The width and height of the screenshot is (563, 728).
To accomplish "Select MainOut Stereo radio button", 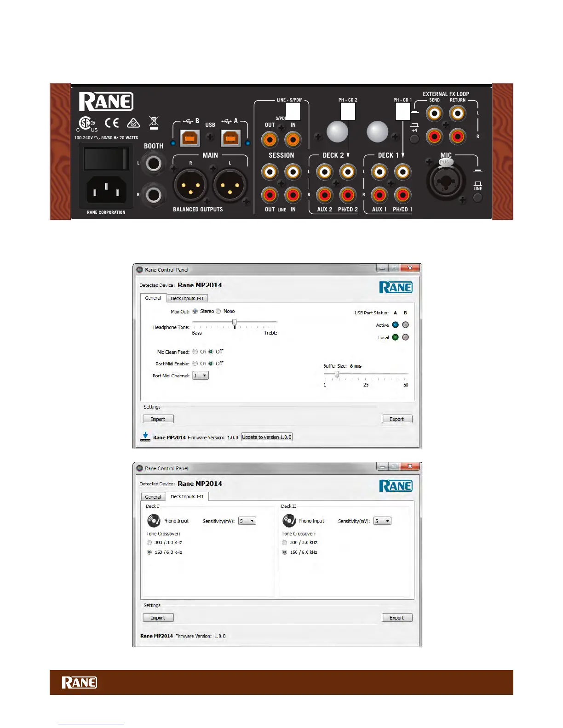I will click(x=195, y=311).
